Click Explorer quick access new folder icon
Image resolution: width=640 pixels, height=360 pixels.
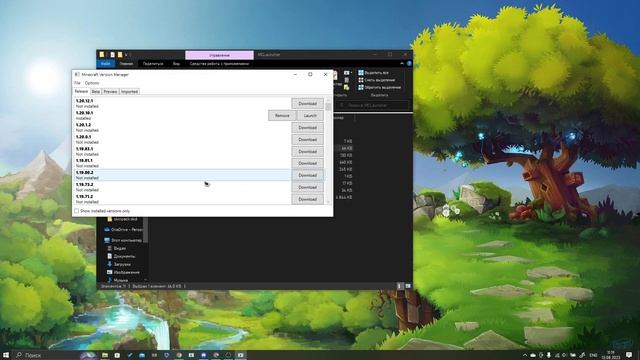pyautogui.click(x=120, y=55)
